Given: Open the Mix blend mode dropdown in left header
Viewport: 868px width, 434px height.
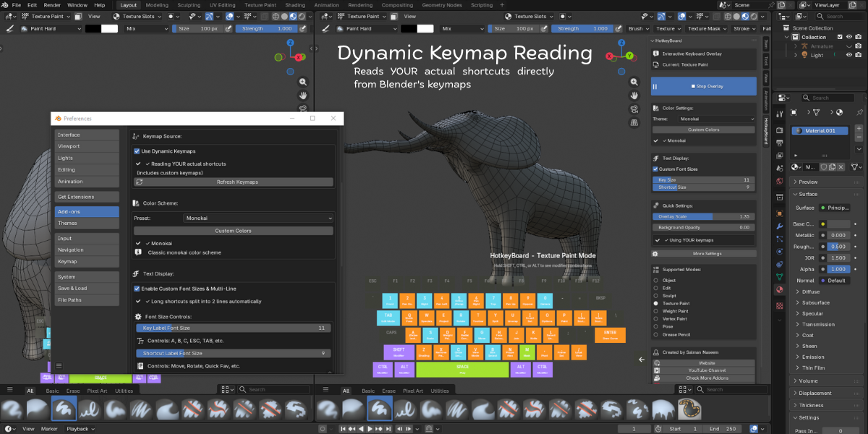Looking at the screenshot, I should point(146,28).
